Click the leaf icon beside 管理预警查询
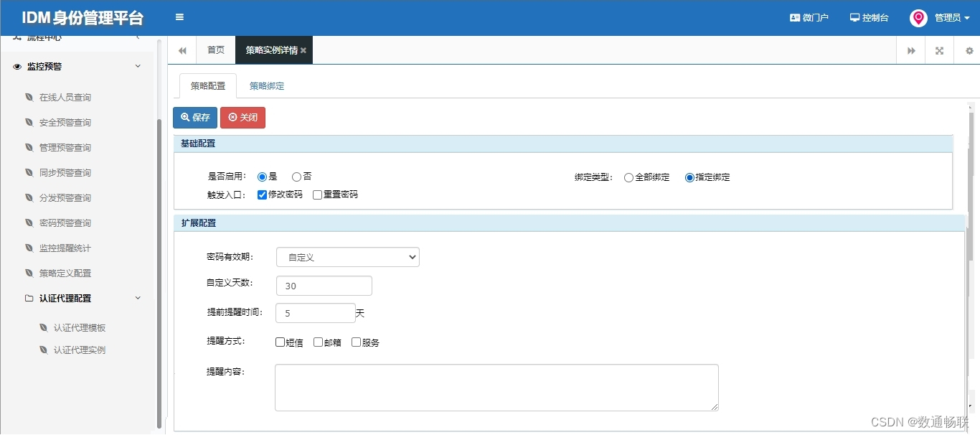Image resolution: width=980 pixels, height=435 pixels. point(29,147)
